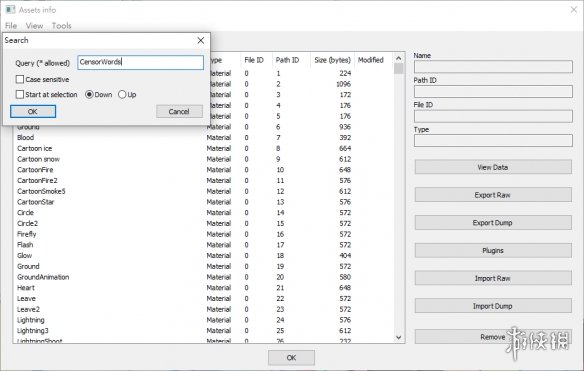Select the Leave2 asset row
The image size is (584, 371).
(x=203, y=309)
